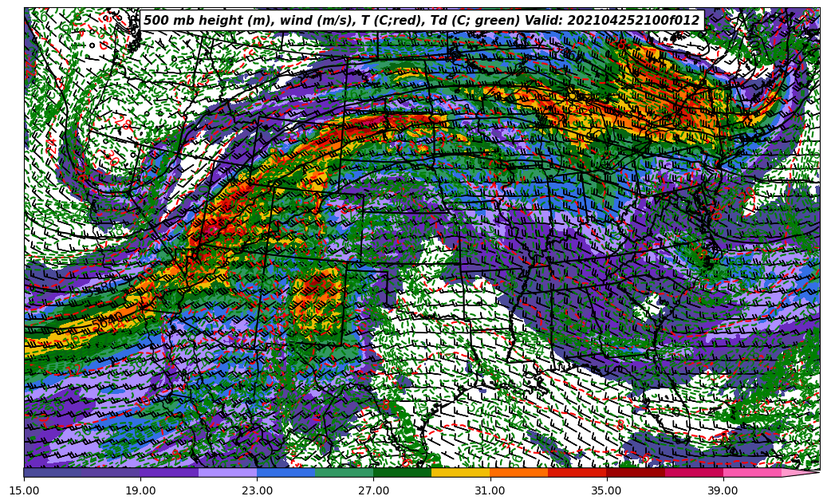Click the 31.00 colorbar tick label

click(490, 491)
